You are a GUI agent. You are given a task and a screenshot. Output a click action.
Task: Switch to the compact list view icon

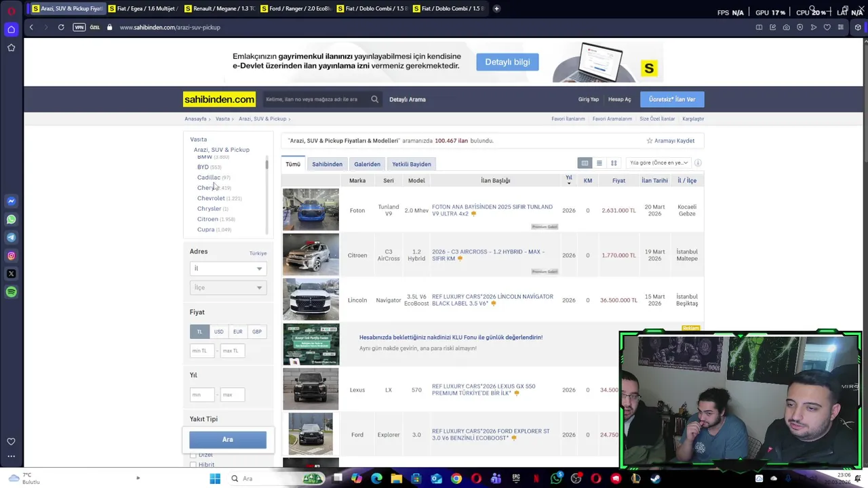[599, 163]
